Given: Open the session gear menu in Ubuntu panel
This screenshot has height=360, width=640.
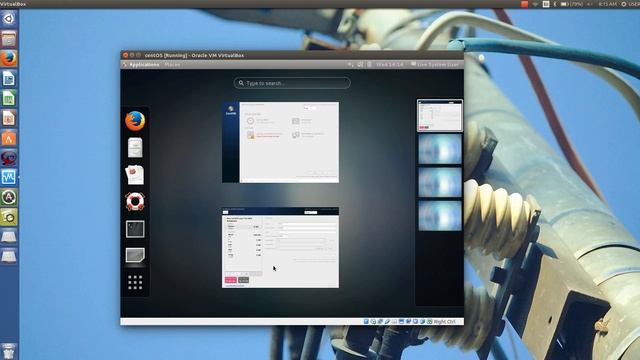Looking at the screenshot, I should [x=624, y=4].
